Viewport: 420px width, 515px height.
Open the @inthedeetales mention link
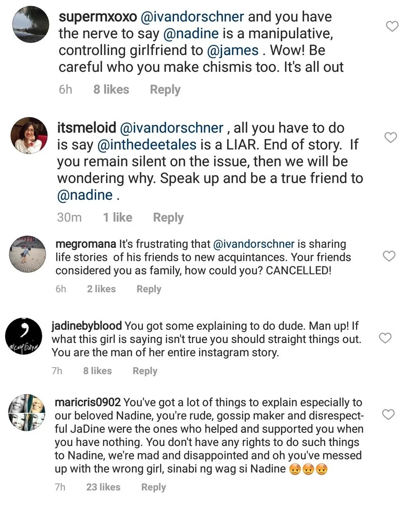[147, 145]
